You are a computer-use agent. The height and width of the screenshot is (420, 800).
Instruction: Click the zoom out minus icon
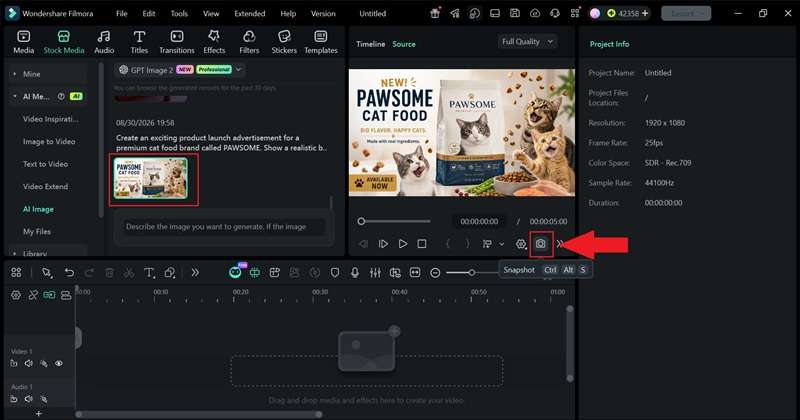pos(435,273)
